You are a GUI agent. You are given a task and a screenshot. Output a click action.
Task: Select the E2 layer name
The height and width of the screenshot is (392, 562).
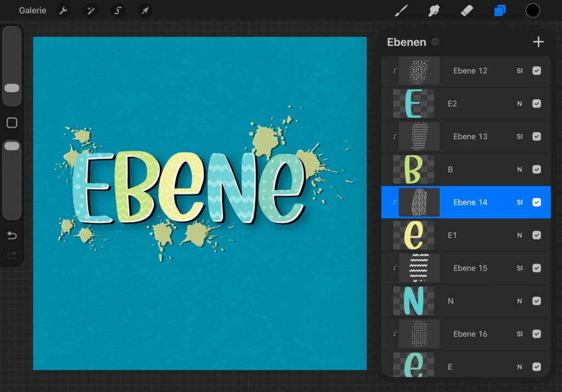[452, 104]
